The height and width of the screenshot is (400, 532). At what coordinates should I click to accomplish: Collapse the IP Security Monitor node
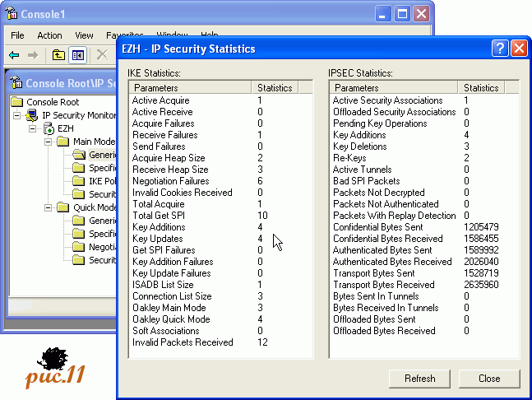tap(17, 115)
